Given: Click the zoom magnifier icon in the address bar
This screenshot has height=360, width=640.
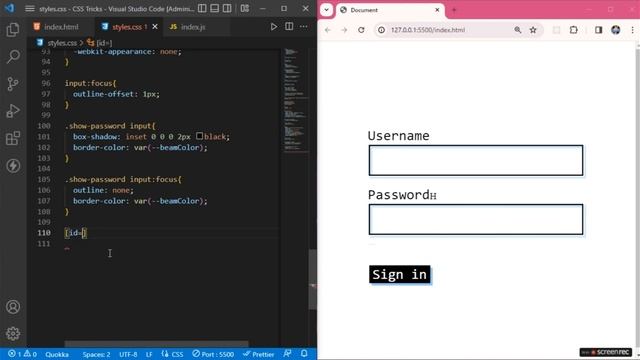Looking at the screenshot, I should coord(518,30).
